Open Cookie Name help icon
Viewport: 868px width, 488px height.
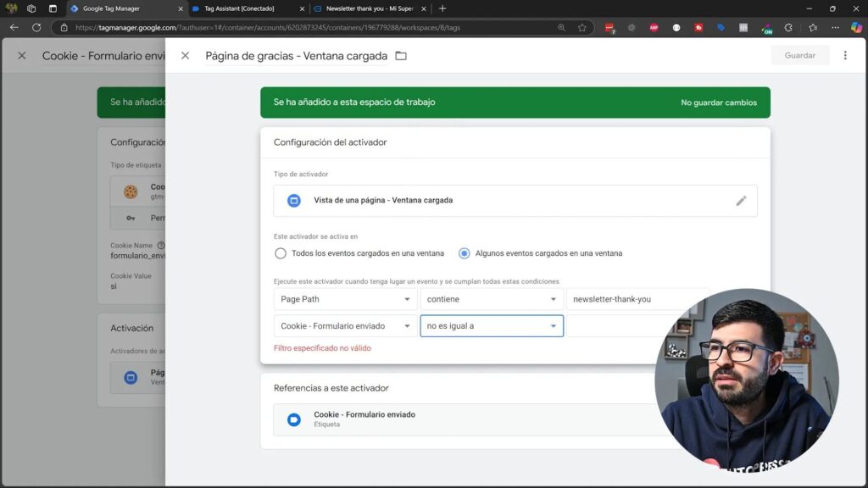click(x=160, y=245)
